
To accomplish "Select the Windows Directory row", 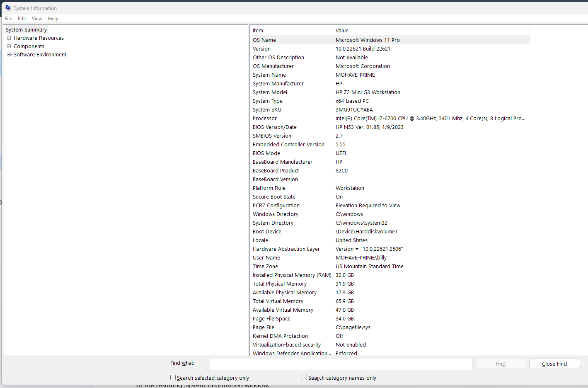I will (390, 214).
